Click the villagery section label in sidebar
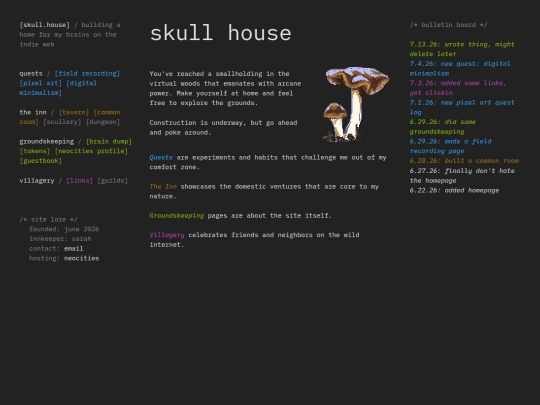 click(37, 180)
